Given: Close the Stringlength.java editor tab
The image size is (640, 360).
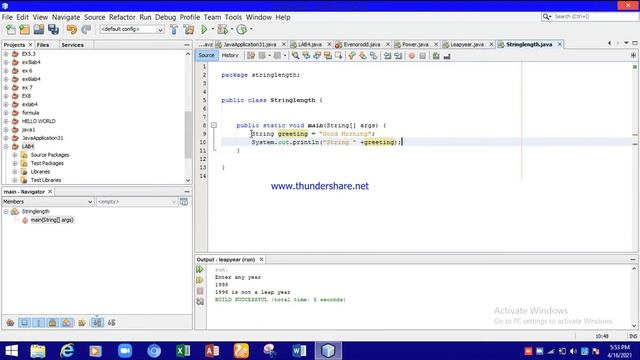Looking at the screenshot, I should click(x=560, y=44).
